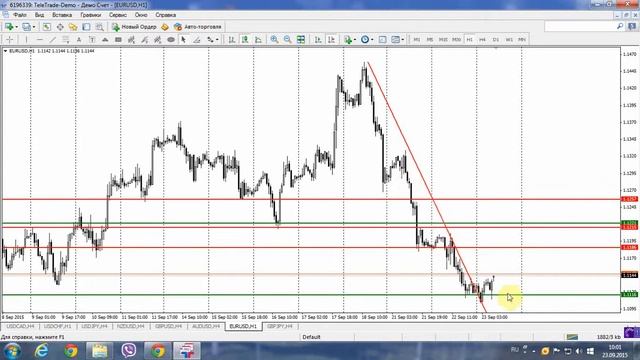This screenshot has height=360, width=640.
Task: Zoom in on the chart
Action: [x=274, y=40]
